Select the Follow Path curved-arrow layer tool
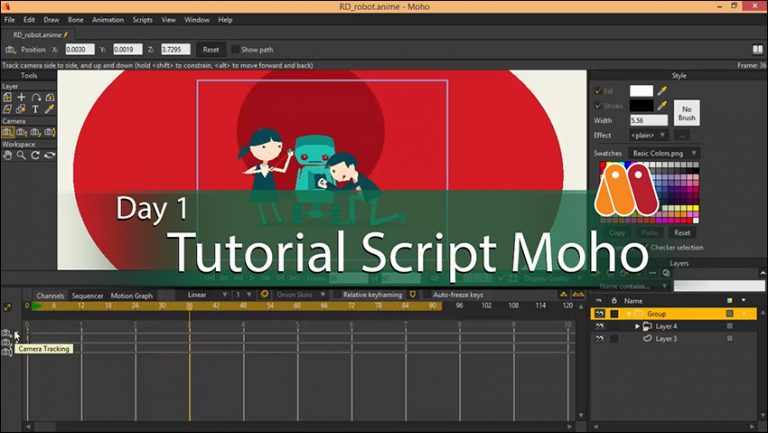The height and width of the screenshot is (433, 768). [36, 97]
